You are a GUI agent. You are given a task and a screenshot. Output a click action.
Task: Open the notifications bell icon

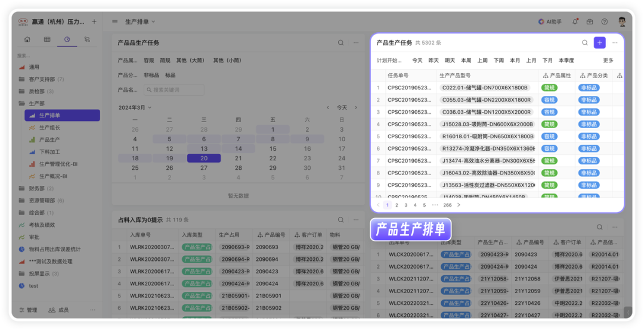pyautogui.click(x=575, y=22)
